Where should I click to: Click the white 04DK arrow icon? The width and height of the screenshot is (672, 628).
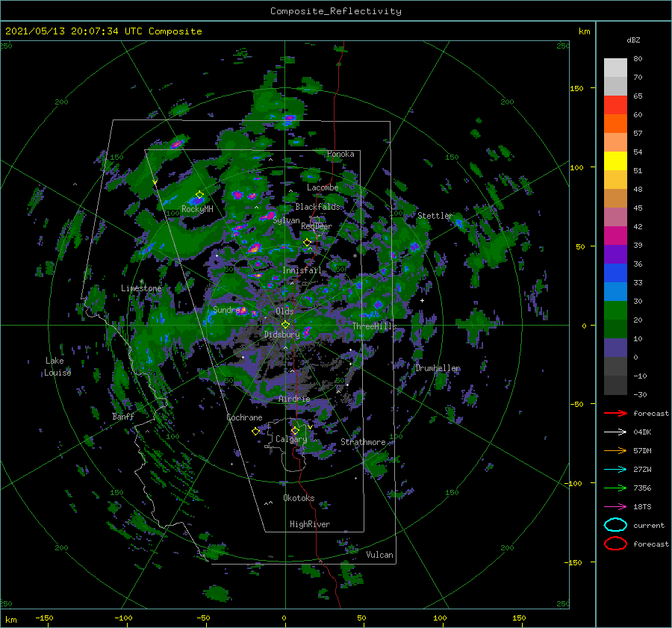[615, 432]
